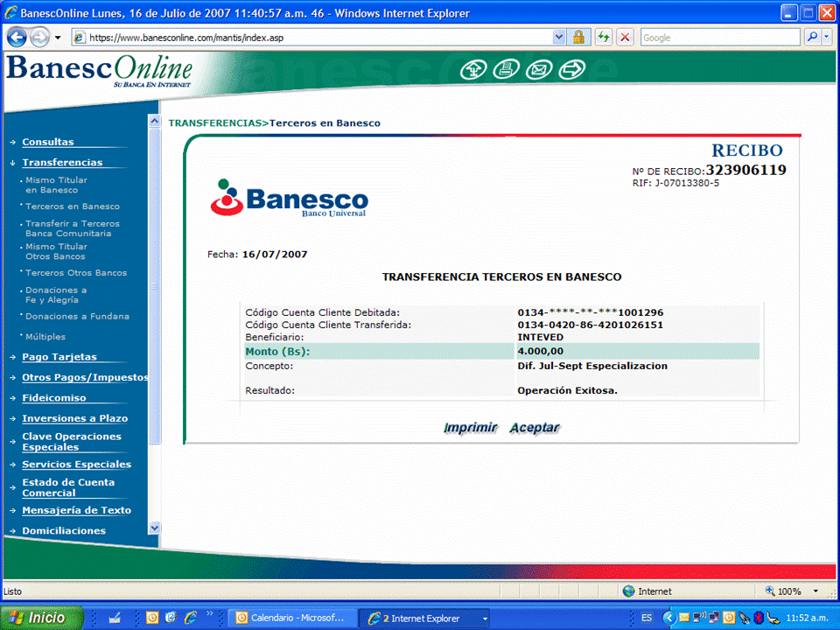Click the exit arrow icon in header
The width and height of the screenshot is (840, 630).
(x=571, y=69)
